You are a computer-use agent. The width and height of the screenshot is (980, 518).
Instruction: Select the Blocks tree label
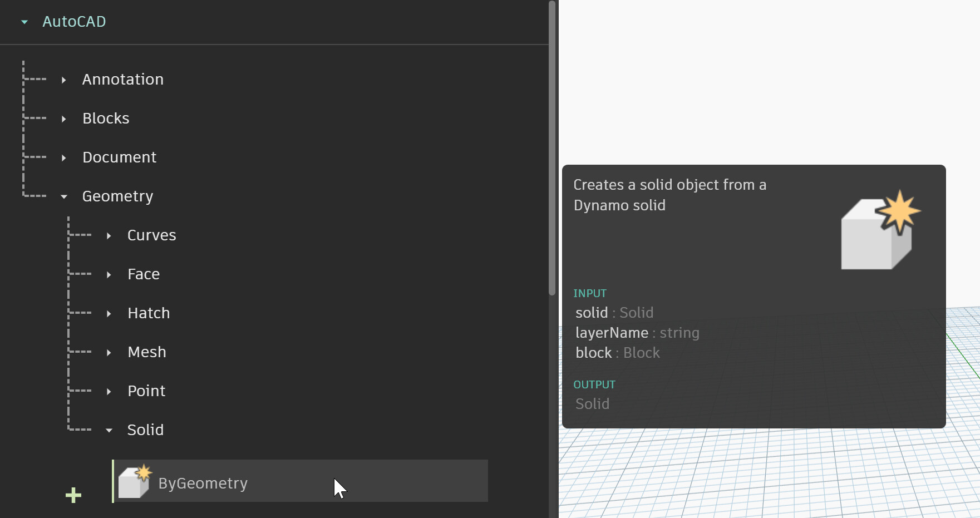click(106, 119)
